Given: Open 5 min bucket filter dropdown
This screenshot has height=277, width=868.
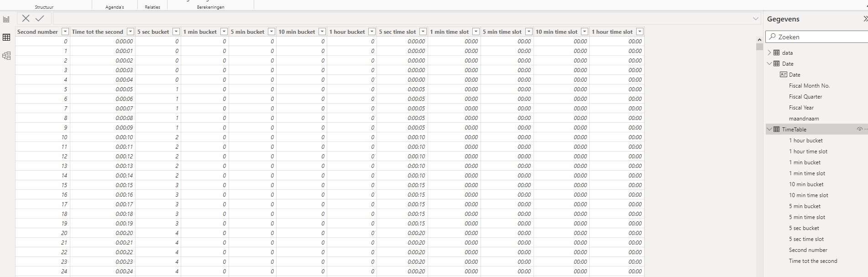Looking at the screenshot, I should pyautogui.click(x=272, y=31).
